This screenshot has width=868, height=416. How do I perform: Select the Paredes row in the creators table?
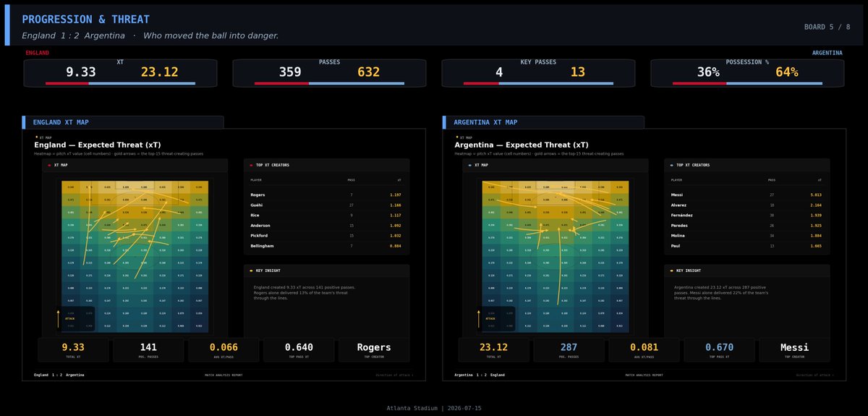tap(747, 225)
